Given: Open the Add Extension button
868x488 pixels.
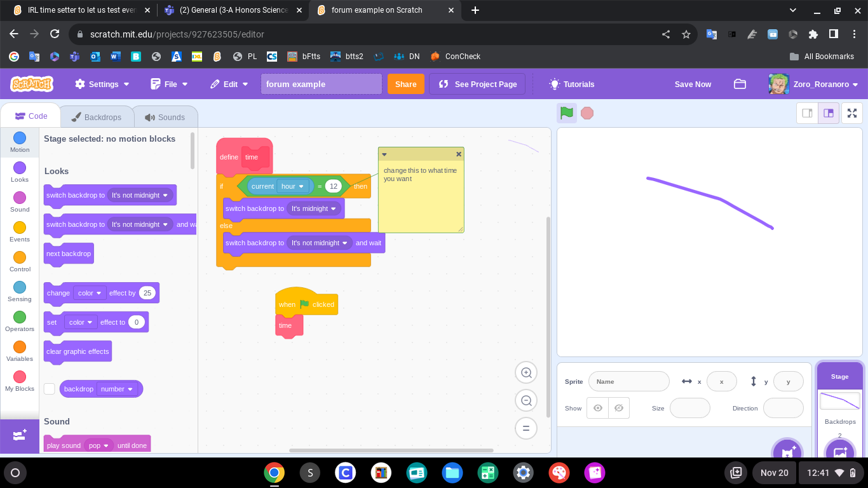Looking at the screenshot, I should click(x=20, y=436).
